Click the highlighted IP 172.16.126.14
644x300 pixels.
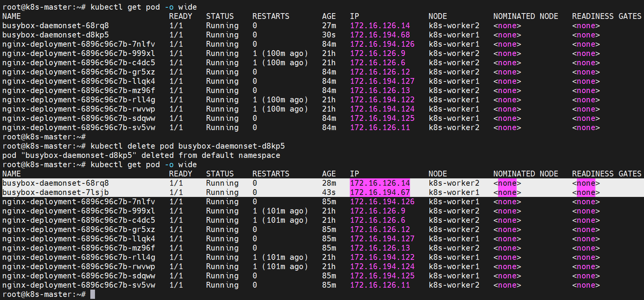380,183
